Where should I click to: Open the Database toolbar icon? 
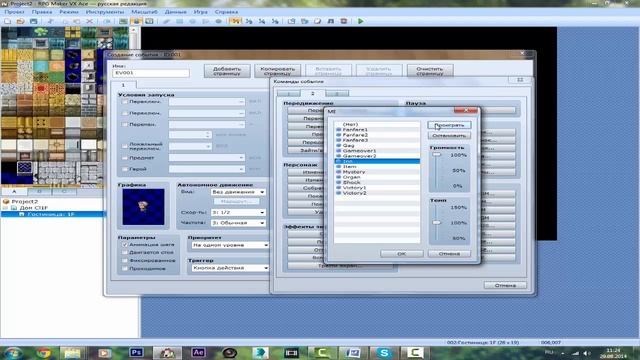291,21
